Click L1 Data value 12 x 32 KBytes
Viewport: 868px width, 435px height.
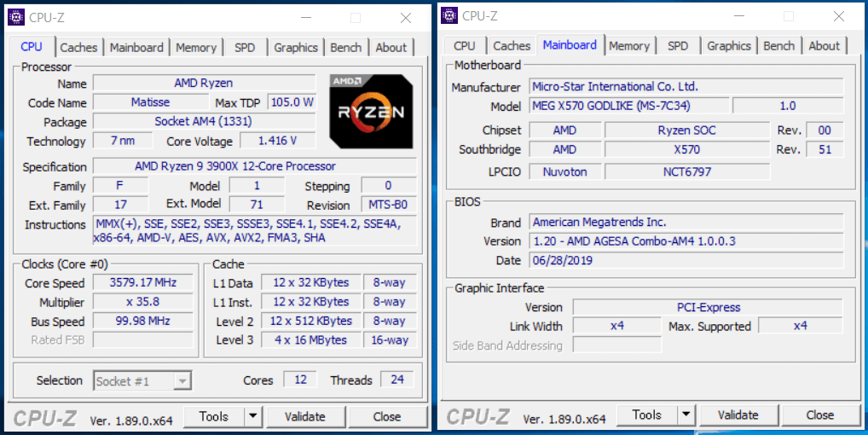point(311,282)
